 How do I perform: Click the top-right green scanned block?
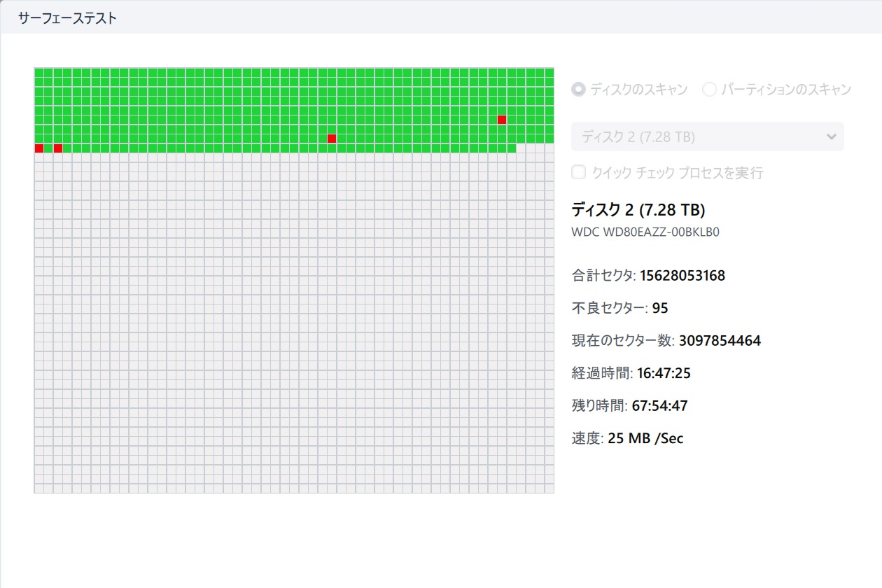click(549, 73)
